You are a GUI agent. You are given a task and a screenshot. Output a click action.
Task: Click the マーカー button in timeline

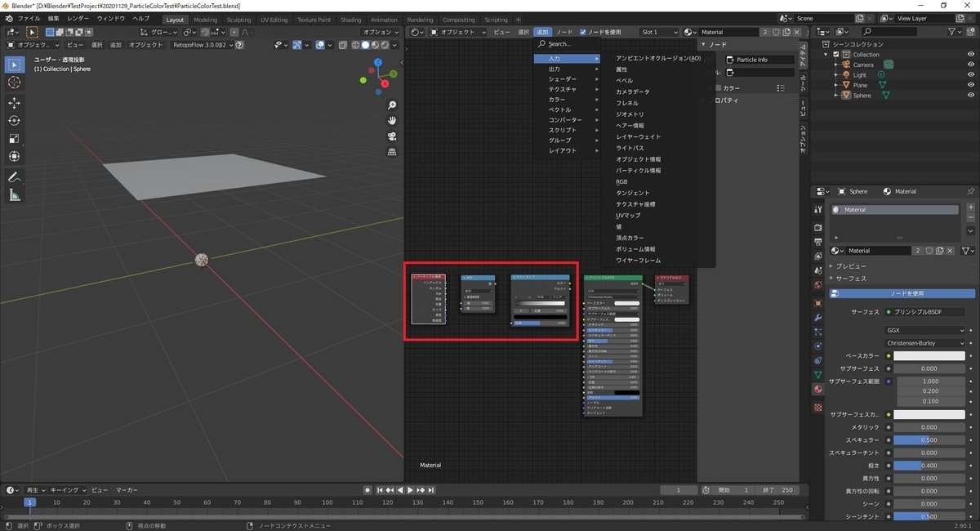pyautogui.click(x=127, y=490)
